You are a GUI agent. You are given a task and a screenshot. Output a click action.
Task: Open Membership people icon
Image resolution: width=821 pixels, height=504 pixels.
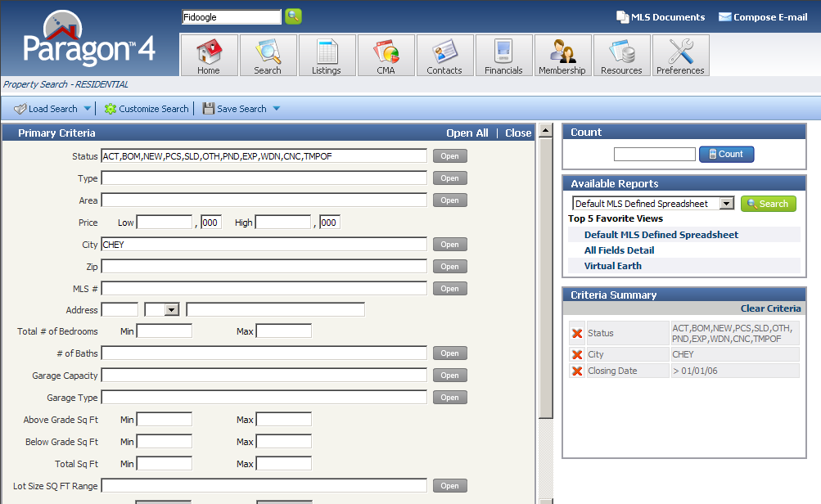pyautogui.click(x=562, y=52)
